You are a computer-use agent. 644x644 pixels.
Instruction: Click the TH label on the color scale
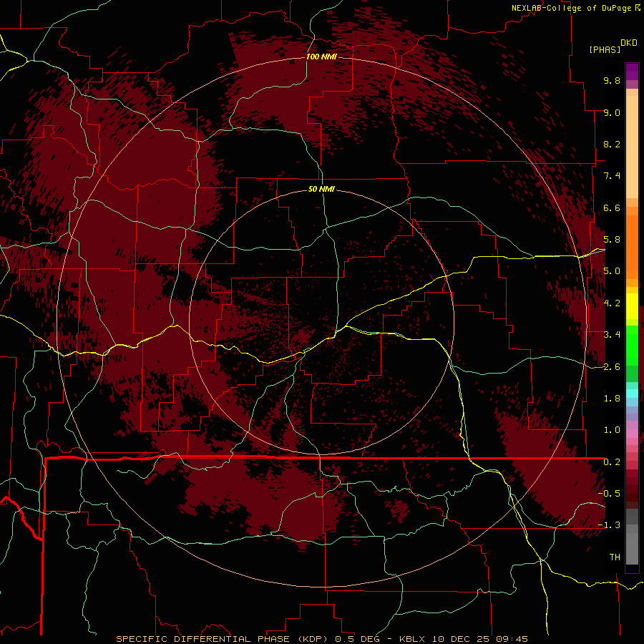(615, 557)
